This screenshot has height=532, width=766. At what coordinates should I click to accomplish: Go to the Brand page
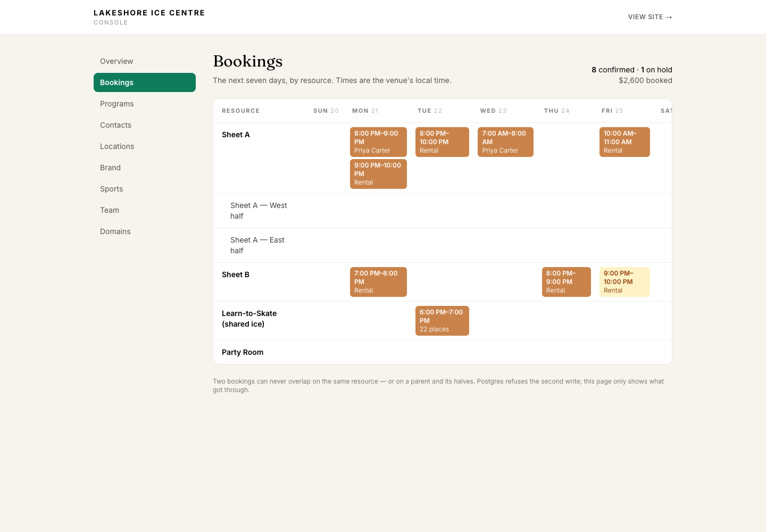point(145,168)
